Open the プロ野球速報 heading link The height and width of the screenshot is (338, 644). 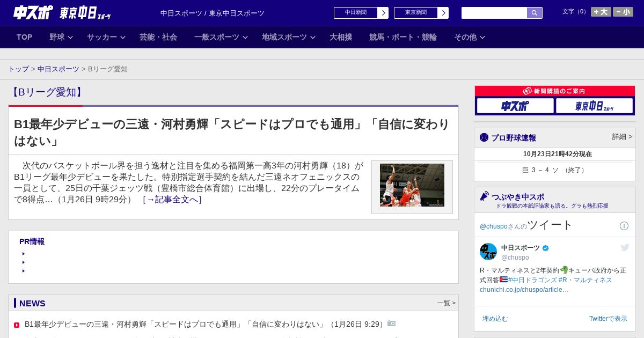[x=514, y=138]
